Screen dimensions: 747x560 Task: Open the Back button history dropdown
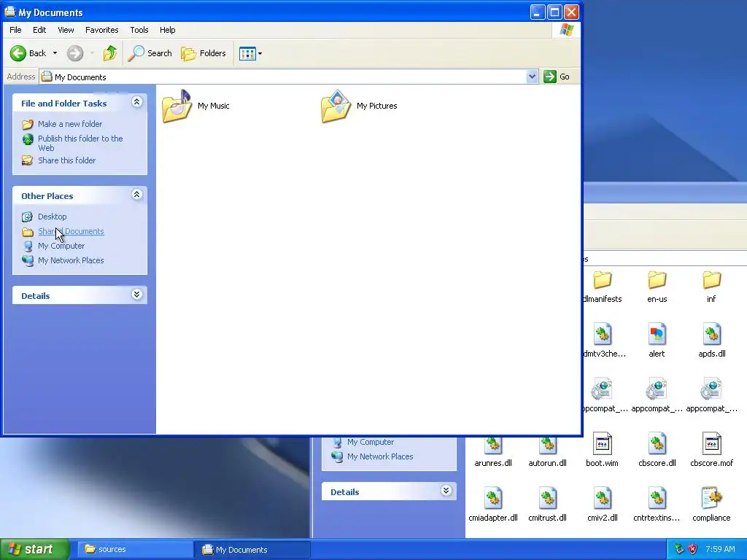(x=55, y=52)
